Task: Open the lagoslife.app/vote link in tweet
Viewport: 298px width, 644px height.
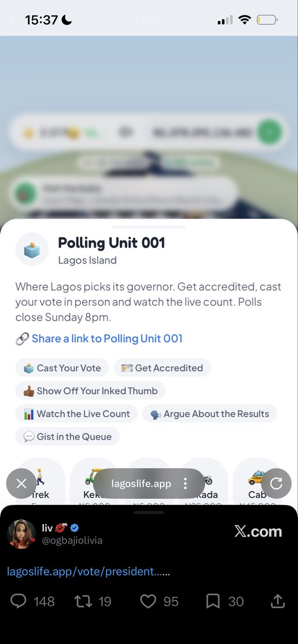Action: coord(88,572)
